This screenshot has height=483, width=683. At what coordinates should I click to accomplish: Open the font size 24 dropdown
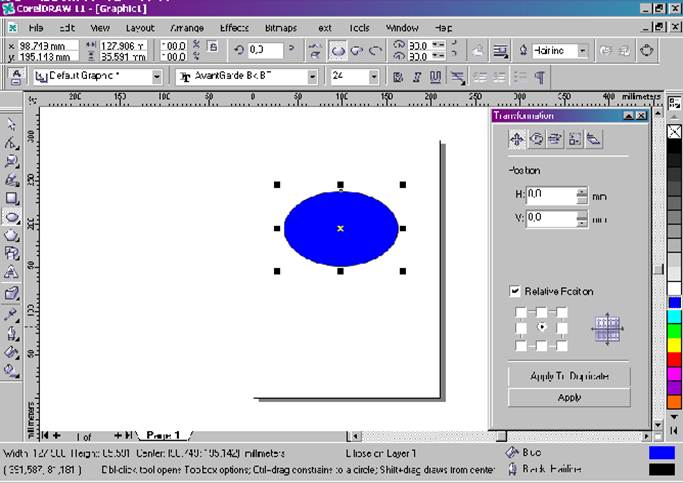373,77
